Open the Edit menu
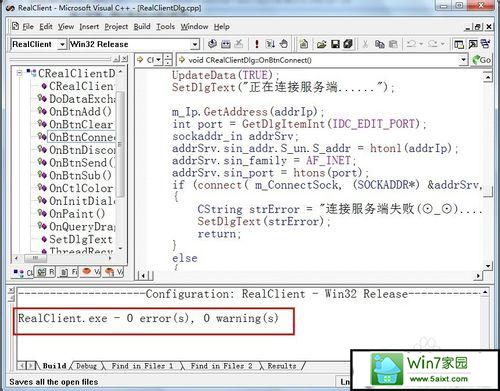500x391 pixels. [x=46, y=27]
